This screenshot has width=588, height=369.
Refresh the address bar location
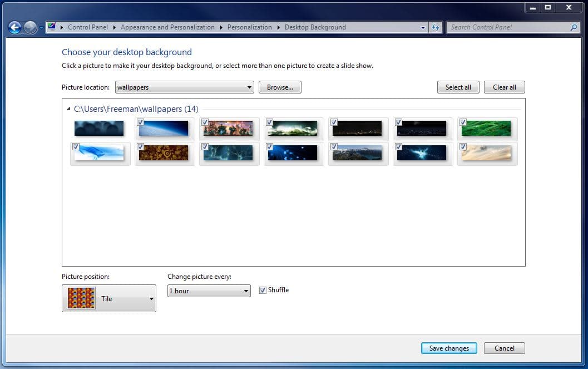point(436,27)
